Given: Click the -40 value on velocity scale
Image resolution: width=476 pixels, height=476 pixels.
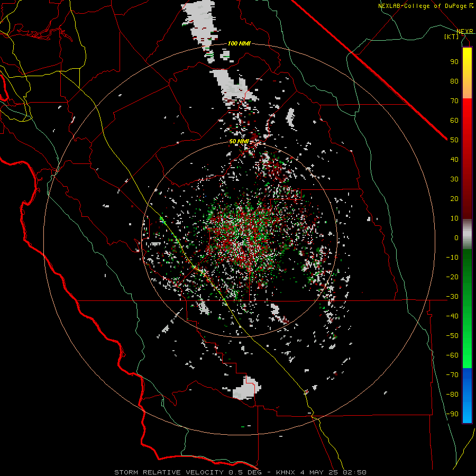Looking at the screenshot, I should (x=452, y=316).
